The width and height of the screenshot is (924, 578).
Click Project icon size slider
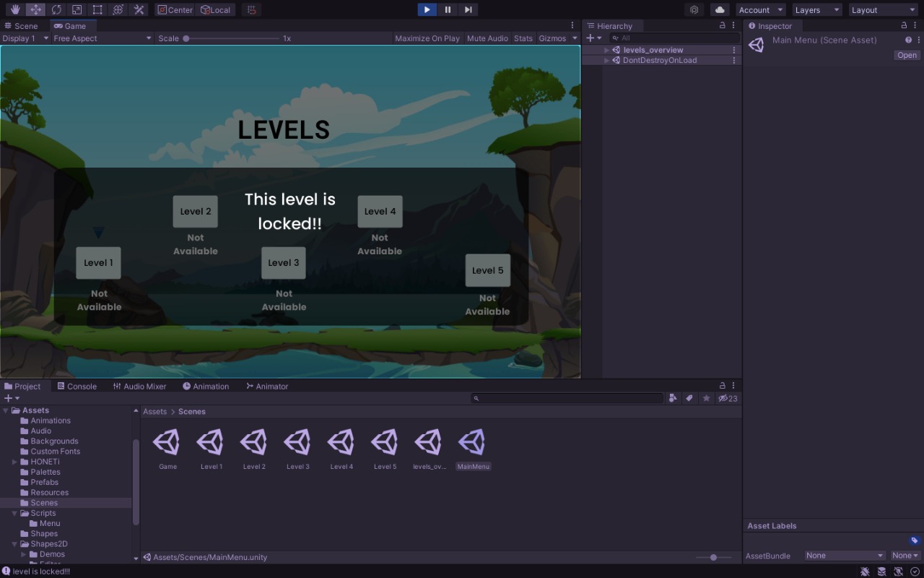[x=715, y=557]
